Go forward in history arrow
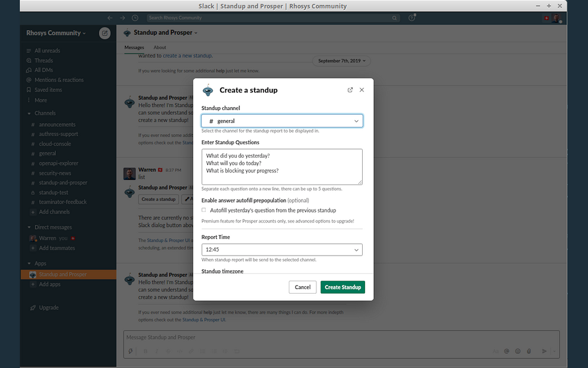Image resolution: width=588 pixels, height=368 pixels. click(x=122, y=18)
